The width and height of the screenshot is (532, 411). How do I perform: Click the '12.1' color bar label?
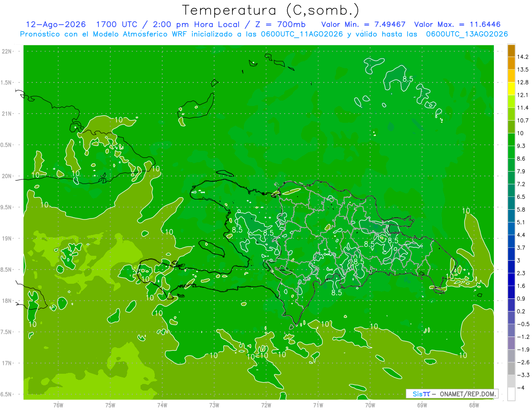tap(523, 95)
